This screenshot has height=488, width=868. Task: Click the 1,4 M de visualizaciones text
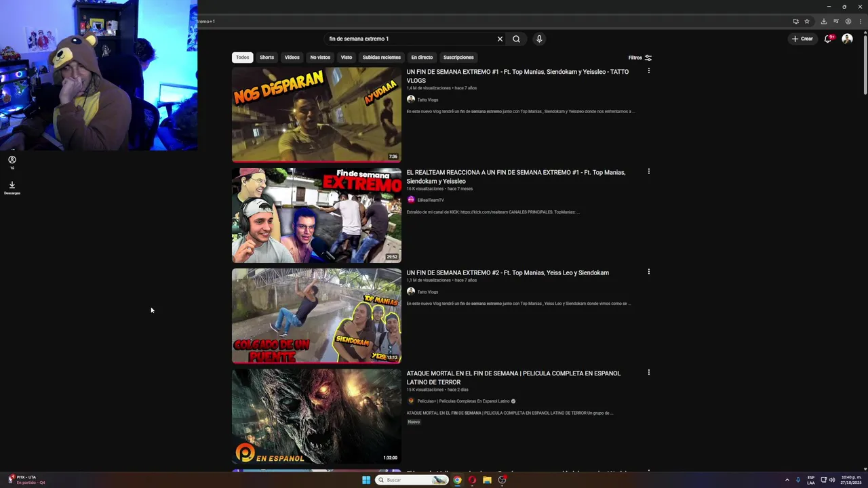429,88
